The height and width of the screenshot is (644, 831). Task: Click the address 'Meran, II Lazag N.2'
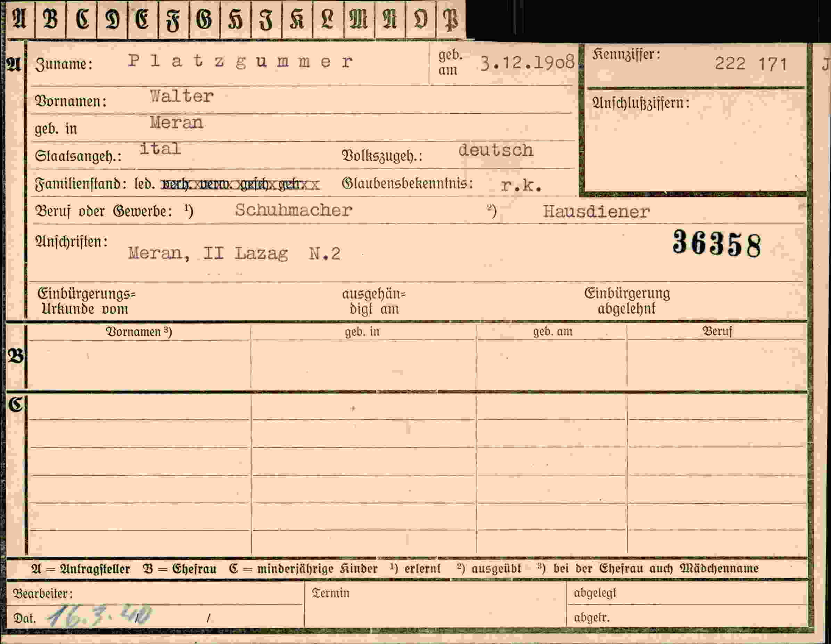coord(234,253)
